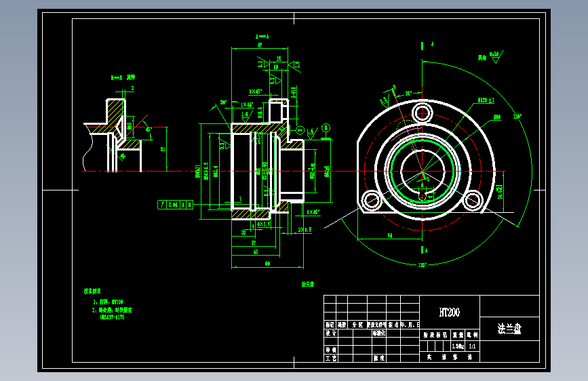Screen dimensions: 588x381
Task: Click the 120° angle text at bottom arc
Action: (423, 265)
